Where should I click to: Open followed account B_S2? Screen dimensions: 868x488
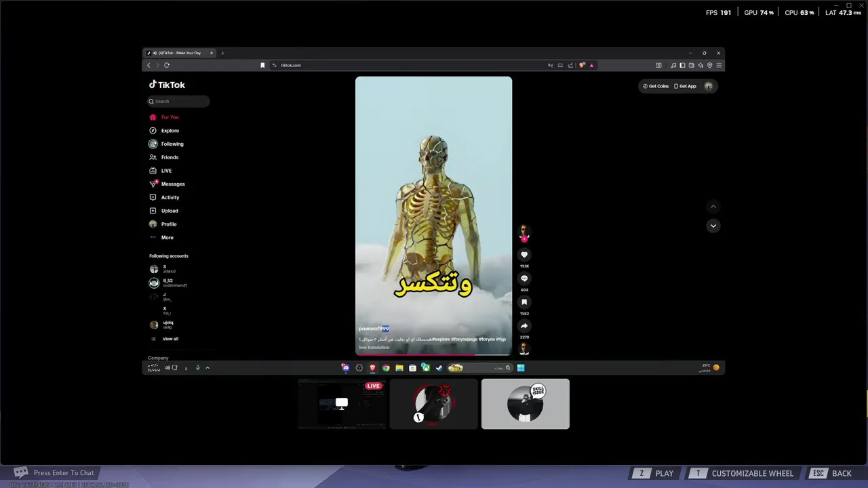[x=167, y=283]
